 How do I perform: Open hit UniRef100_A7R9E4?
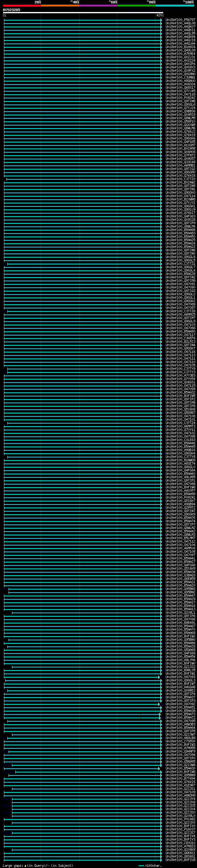coord(180,54)
